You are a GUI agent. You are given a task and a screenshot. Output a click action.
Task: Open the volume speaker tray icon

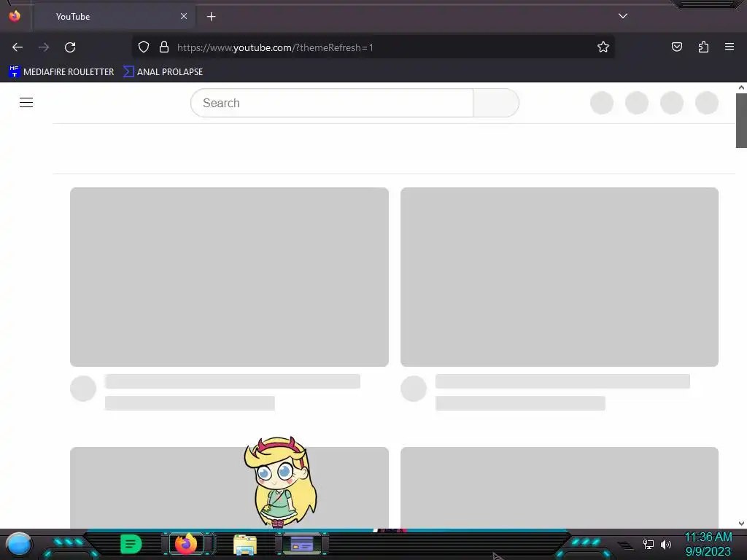tap(666, 544)
